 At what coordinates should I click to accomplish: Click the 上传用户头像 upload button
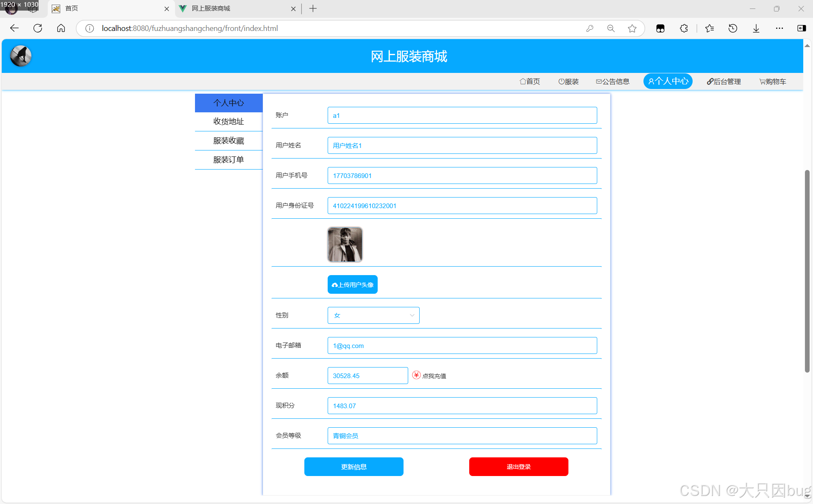353,284
